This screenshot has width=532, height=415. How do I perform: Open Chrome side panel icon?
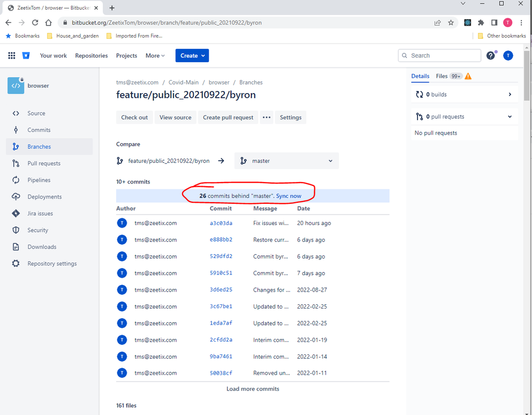point(494,23)
